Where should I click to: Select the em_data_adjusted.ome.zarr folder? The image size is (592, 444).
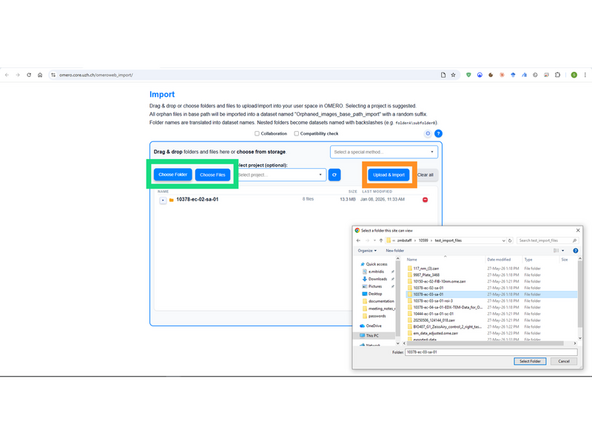pyautogui.click(x=435, y=333)
